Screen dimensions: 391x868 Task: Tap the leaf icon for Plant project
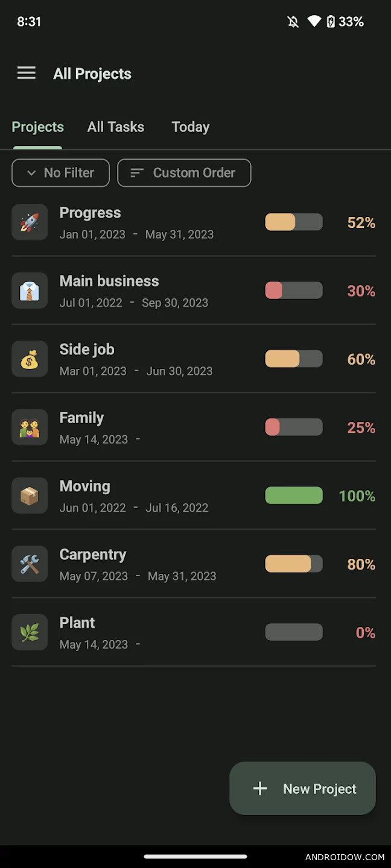pyautogui.click(x=30, y=632)
